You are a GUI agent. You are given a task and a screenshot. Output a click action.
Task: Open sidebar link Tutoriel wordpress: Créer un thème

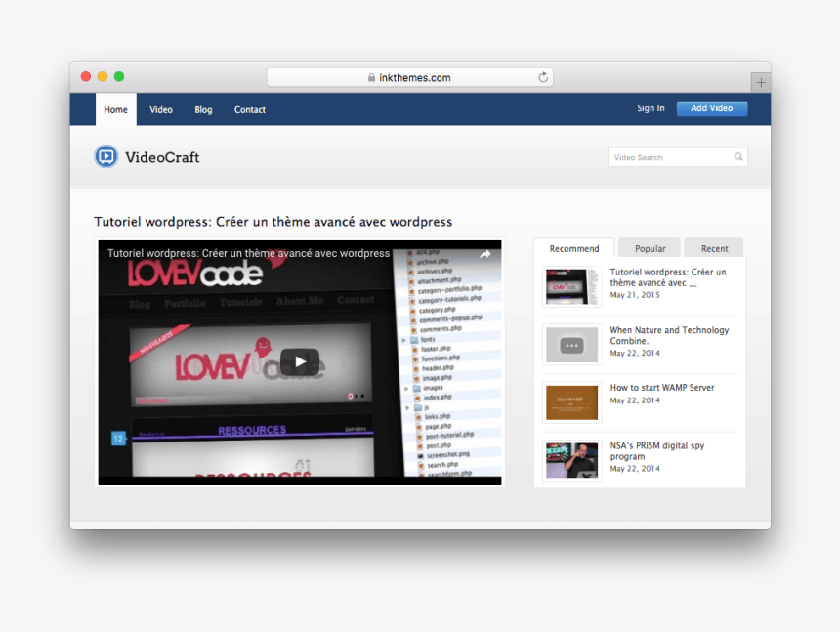667,277
